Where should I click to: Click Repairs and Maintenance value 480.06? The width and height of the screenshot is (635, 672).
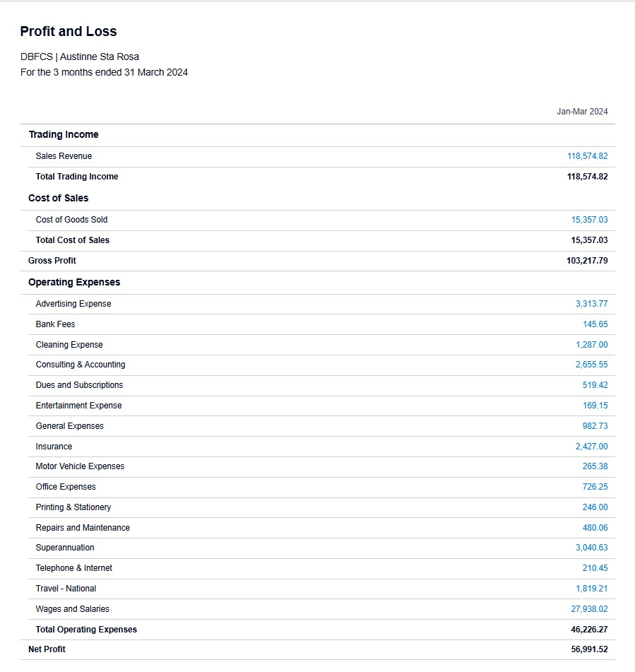coord(595,528)
